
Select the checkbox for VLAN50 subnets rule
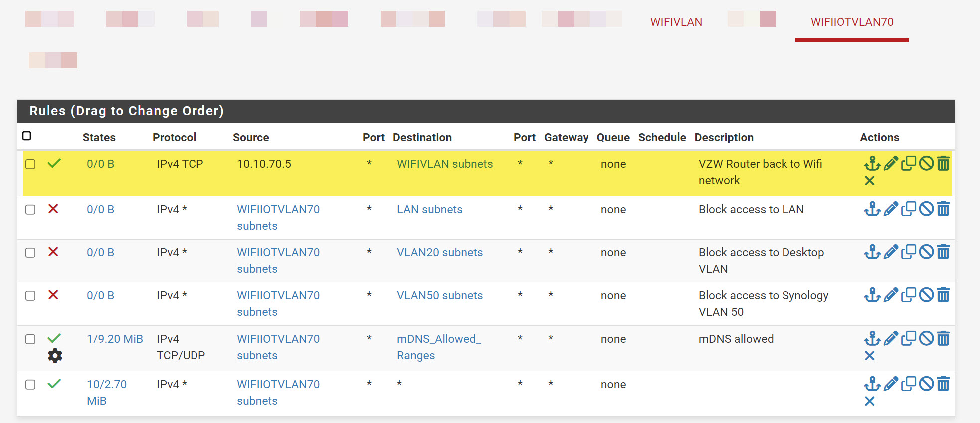pos(30,296)
